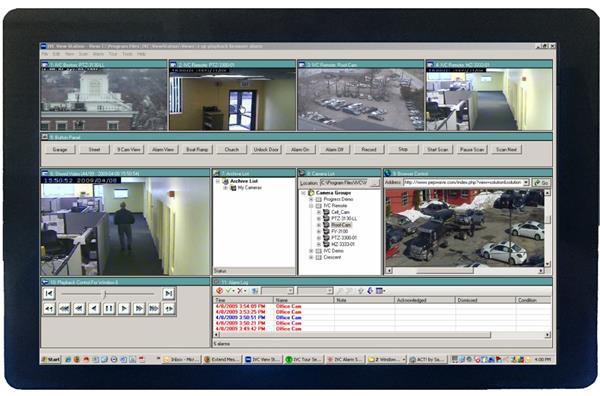Click the Go icon beside address bar
Viewport: 600px width, 396px height.
tap(541, 183)
